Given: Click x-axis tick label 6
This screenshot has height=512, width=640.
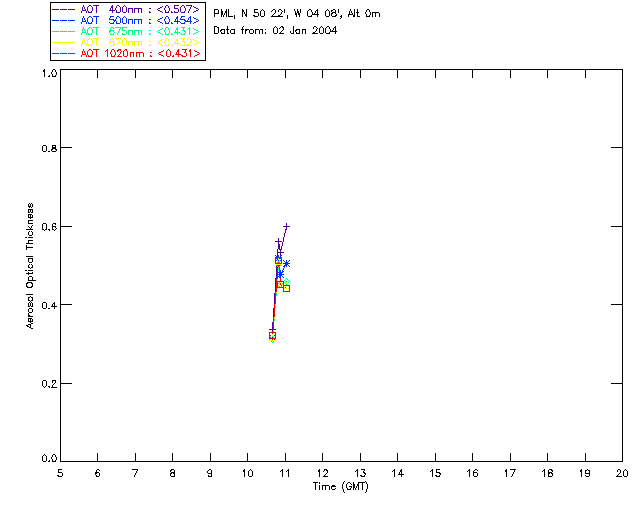Looking at the screenshot, I should pos(98,473).
